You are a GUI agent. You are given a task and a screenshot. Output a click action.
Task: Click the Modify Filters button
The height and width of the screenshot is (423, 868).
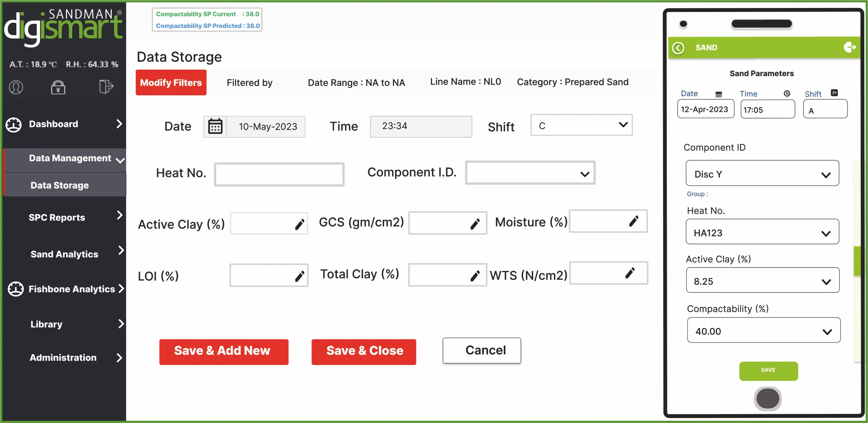tap(171, 83)
